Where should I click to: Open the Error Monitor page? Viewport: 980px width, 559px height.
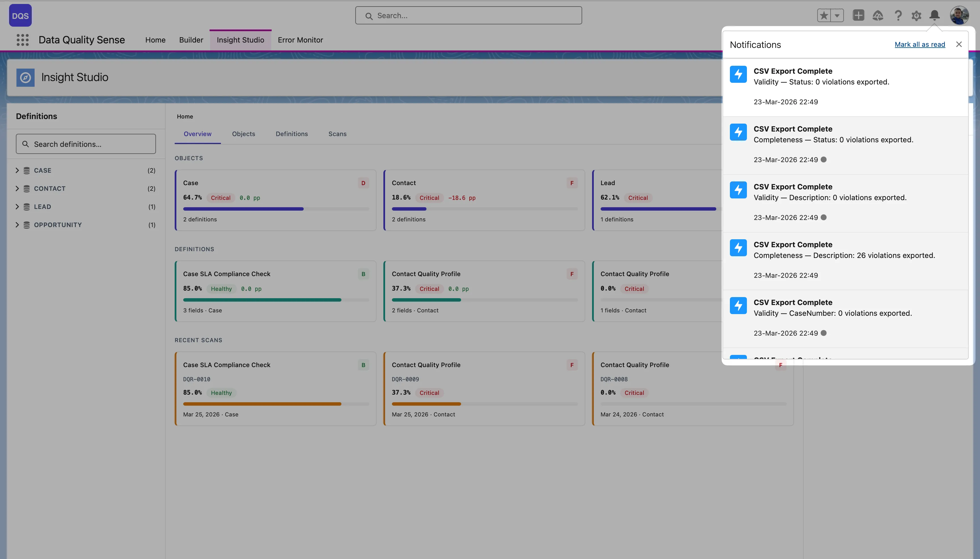[300, 40]
